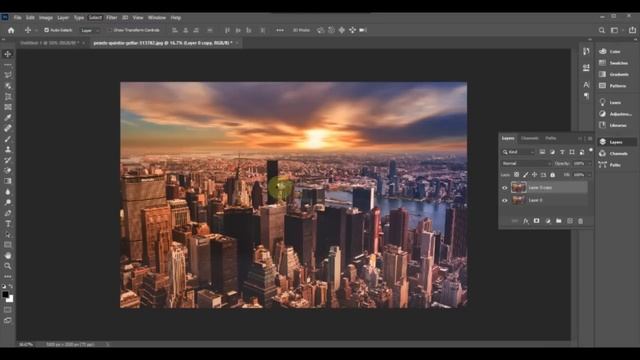Select the Horizontal Type tool
Viewport: 640px width, 360px height.
(8, 224)
